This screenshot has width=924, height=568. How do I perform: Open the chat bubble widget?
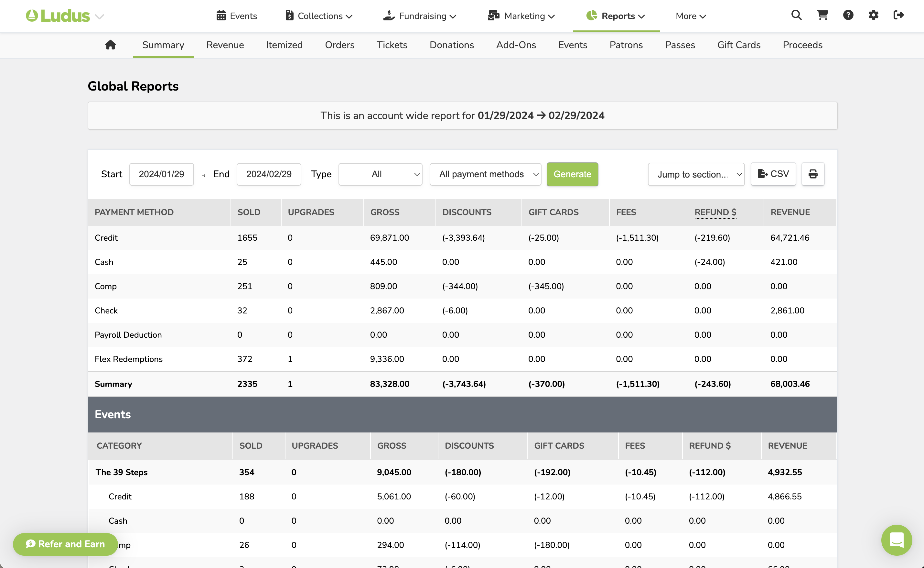[x=896, y=540]
